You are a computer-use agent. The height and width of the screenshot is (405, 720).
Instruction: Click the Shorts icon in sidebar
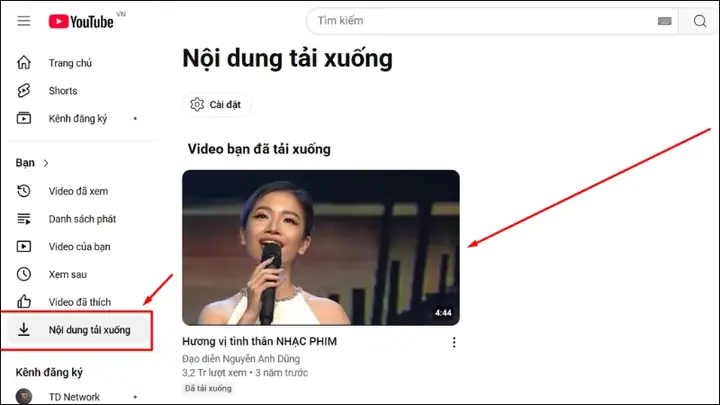24,90
